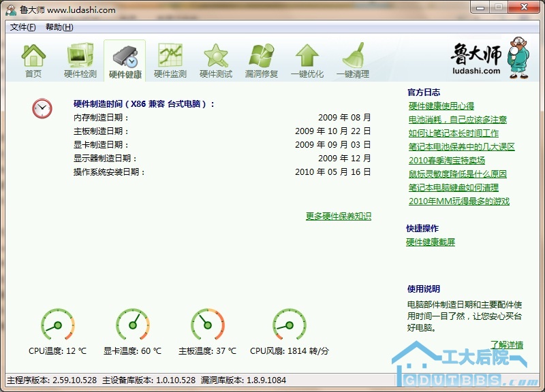The width and height of the screenshot is (545, 392).
Task: Click the CPU风扇 fan speed gauge
Action: (290, 325)
